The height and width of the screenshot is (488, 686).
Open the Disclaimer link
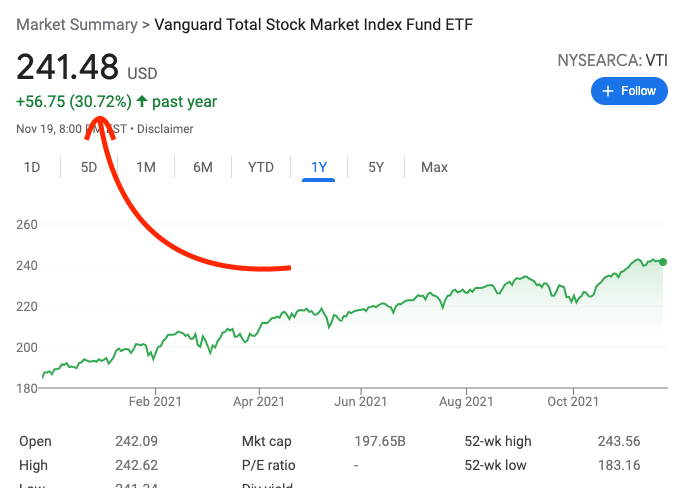pos(165,129)
